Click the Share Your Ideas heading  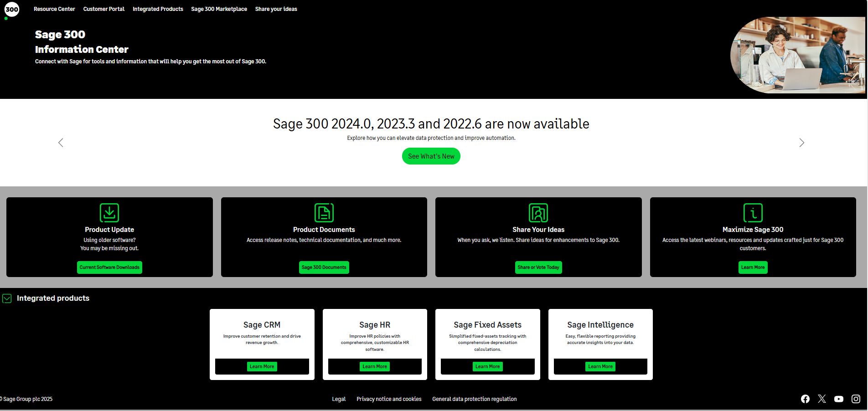point(538,230)
